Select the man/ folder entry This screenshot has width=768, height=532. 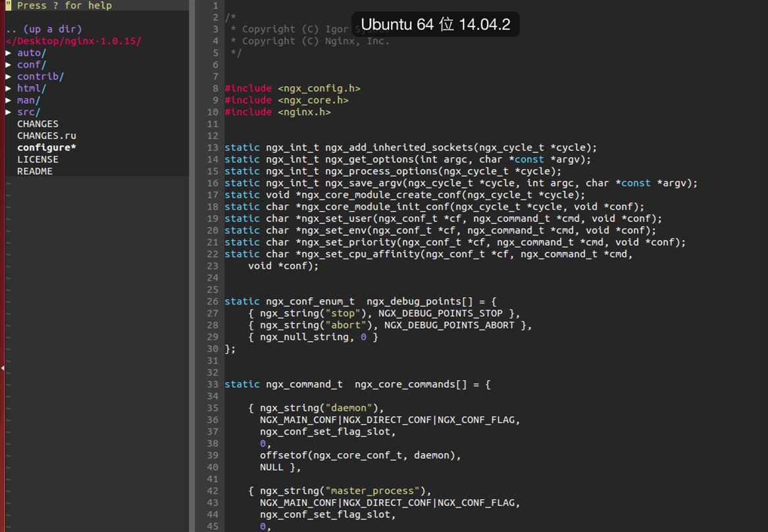coord(28,100)
